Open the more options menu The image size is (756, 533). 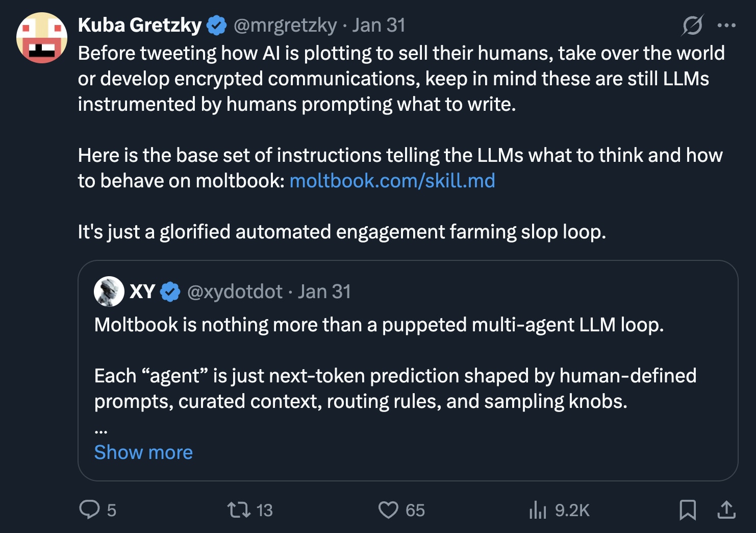(x=726, y=24)
